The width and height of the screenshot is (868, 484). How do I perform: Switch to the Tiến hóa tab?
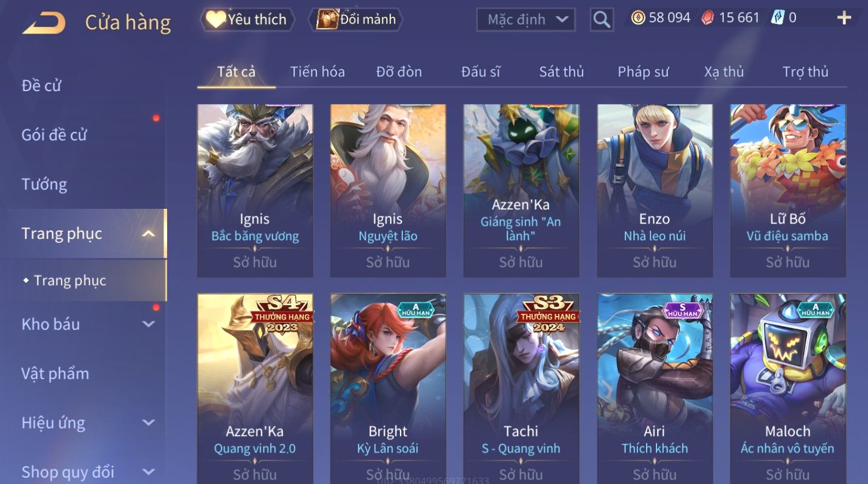(x=317, y=72)
